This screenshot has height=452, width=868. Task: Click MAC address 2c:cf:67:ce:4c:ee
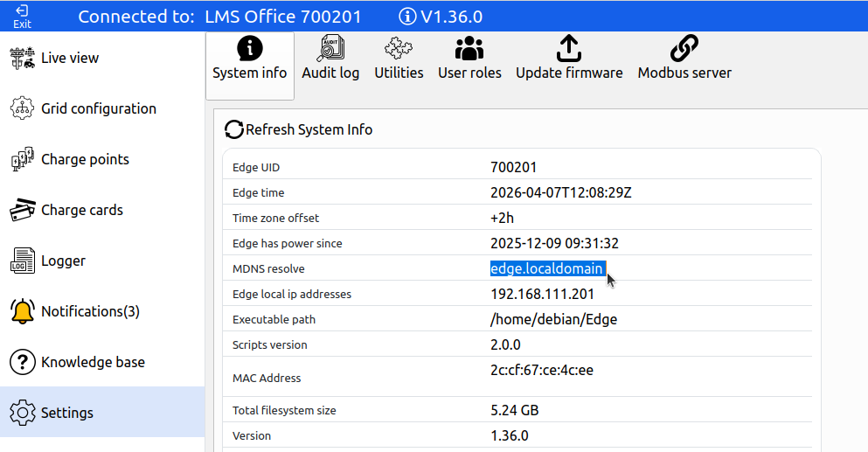(541, 370)
